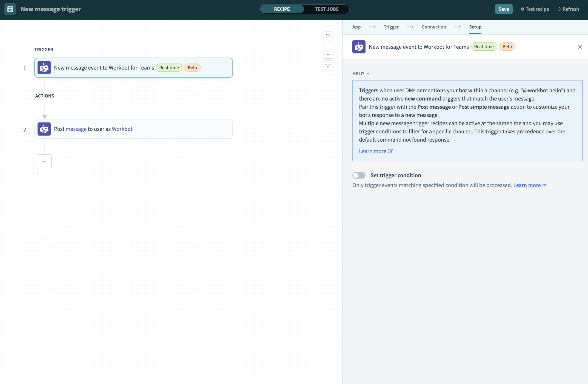Image resolution: width=588 pixels, height=384 pixels.
Task: Click the canvas undo/reset icon
Action: point(328,36)
